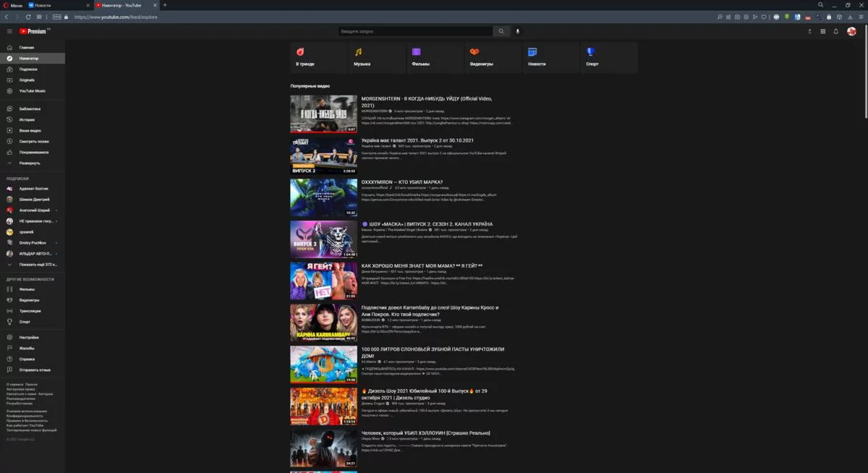Show 372 more subscriptions

tap(33, 264)
